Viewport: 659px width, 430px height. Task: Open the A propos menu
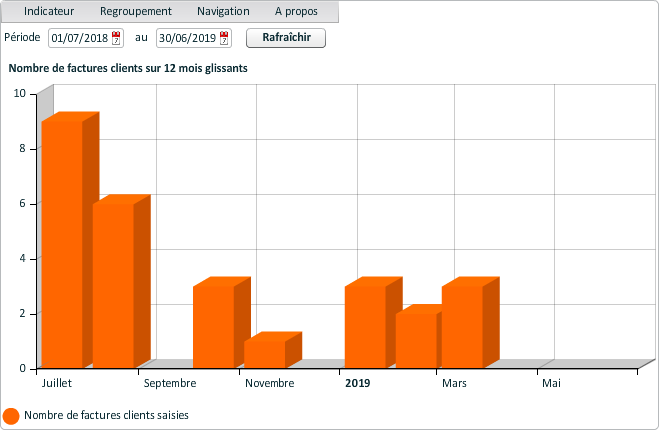(x=296, y=11)
